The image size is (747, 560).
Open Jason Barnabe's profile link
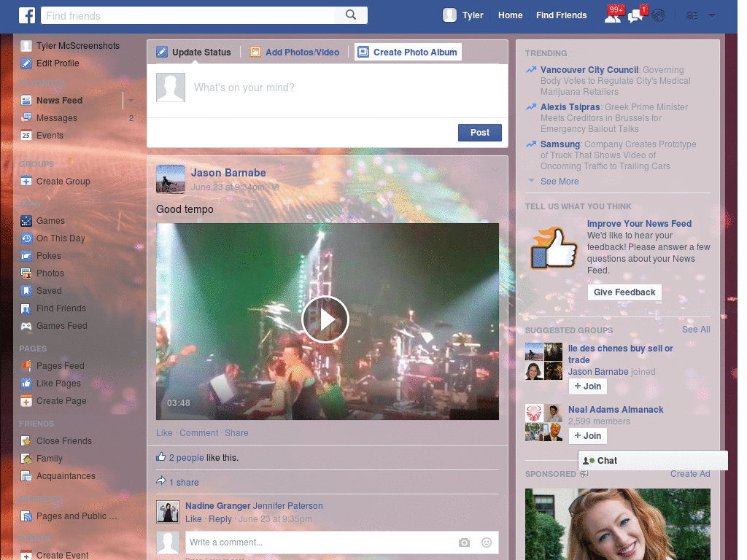228,173
